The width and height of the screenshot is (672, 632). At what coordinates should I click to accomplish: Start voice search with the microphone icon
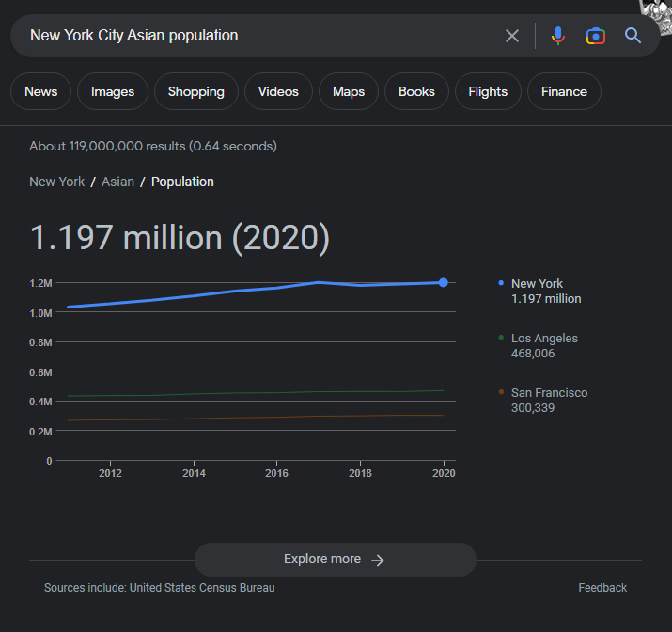point(558,36)
